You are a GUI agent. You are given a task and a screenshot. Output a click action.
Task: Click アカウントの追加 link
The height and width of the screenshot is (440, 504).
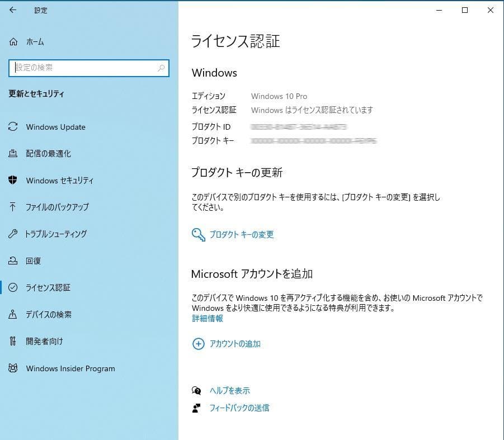(x=235, y=344)
